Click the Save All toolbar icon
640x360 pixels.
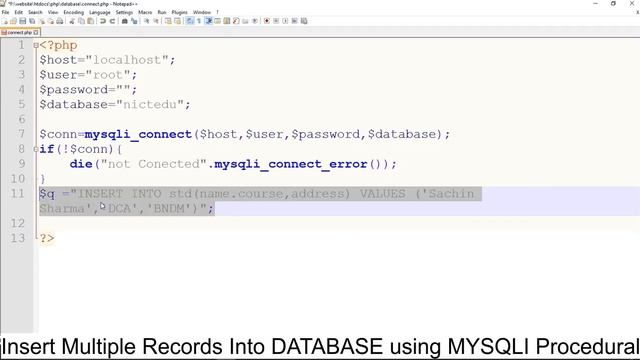coord(32,21)
